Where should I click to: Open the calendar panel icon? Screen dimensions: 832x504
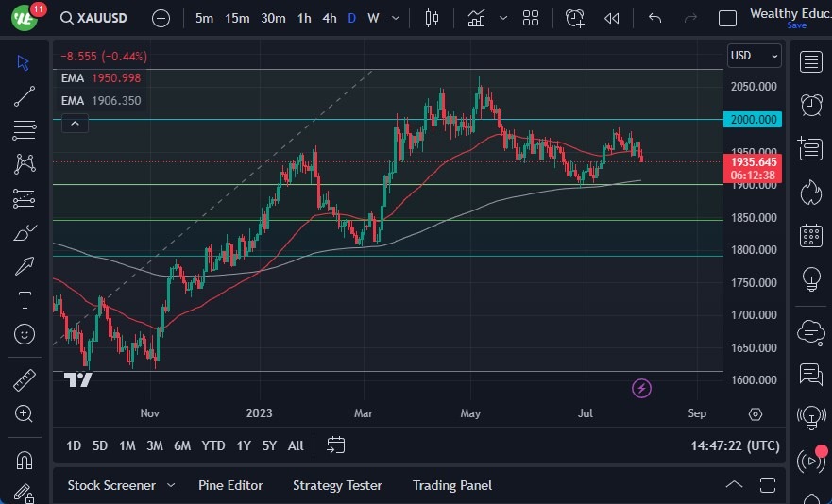pyautogui.click(x=809, y=235)
